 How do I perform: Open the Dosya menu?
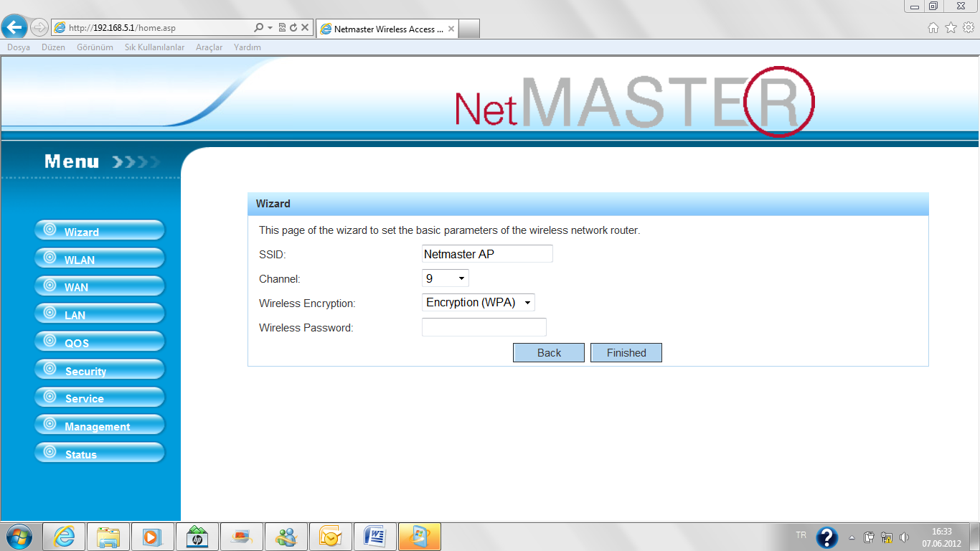[19, 47]
